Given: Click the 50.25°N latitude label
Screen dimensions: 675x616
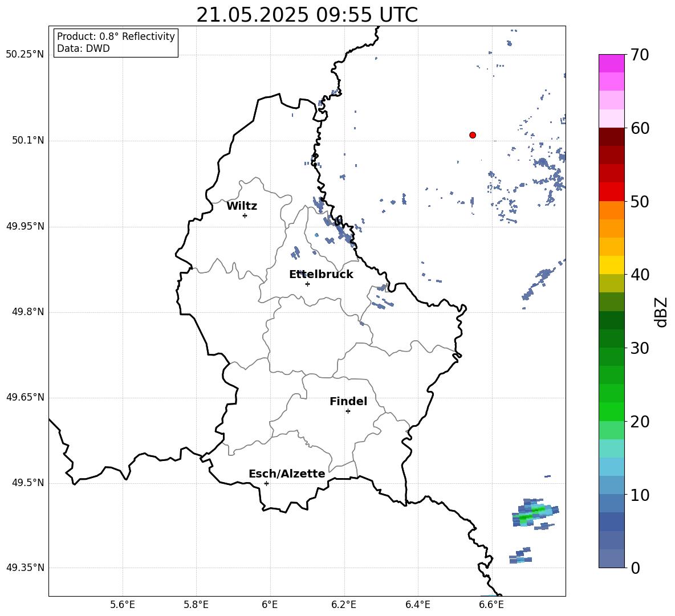Looking at the screenshot, I should (25, 55).
